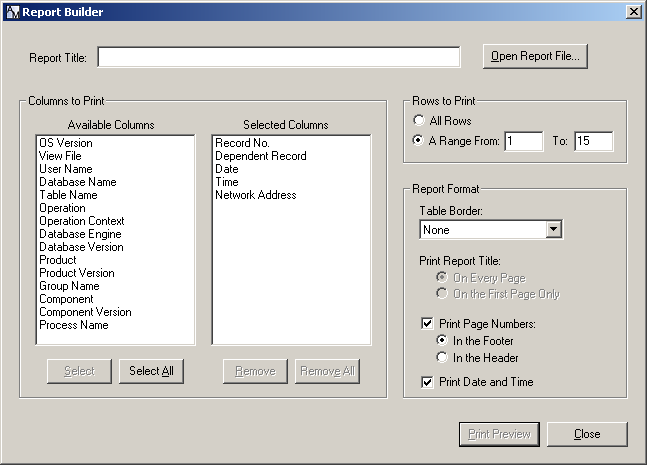Open Report File button
The image size is (647, 465).
pos(535,56)
